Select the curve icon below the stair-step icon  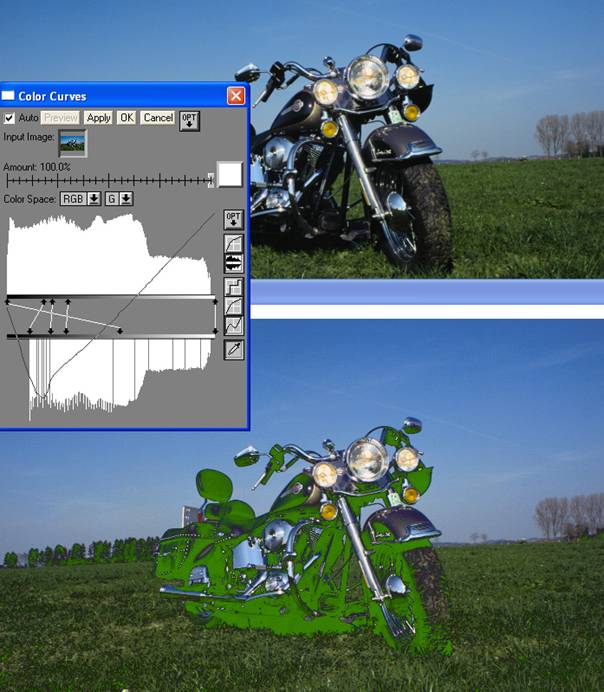pyautogui.click(x=233, y=306)
